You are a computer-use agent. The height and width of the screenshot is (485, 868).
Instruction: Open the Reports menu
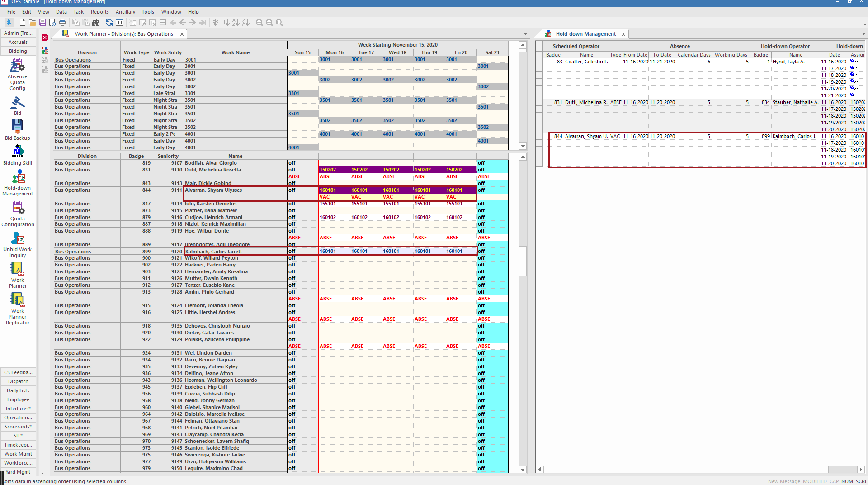(99, 12)
